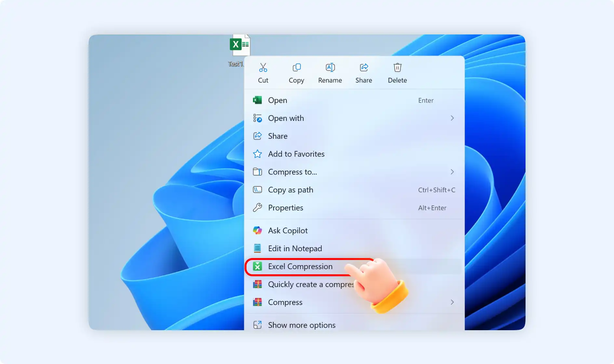This screenshot has width=614, height=364.
Task: Click the Copy label text
Action: [297, 80]
